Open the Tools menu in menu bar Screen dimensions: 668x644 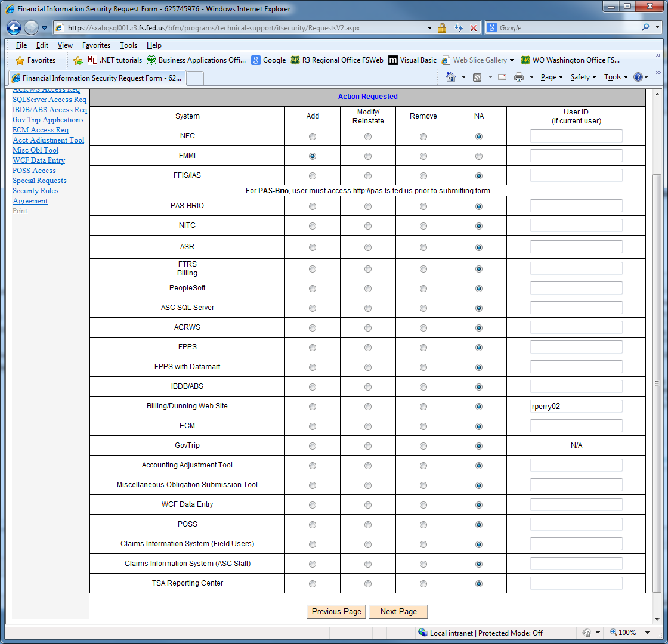tap(128, 45)
